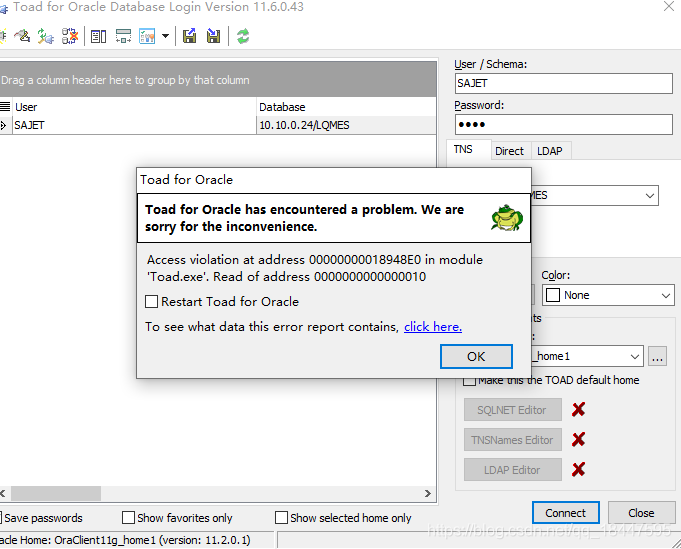Screen dimensions: 681x549
Task: Open the 'click here' error report link
Action: [x=432, y=327]
